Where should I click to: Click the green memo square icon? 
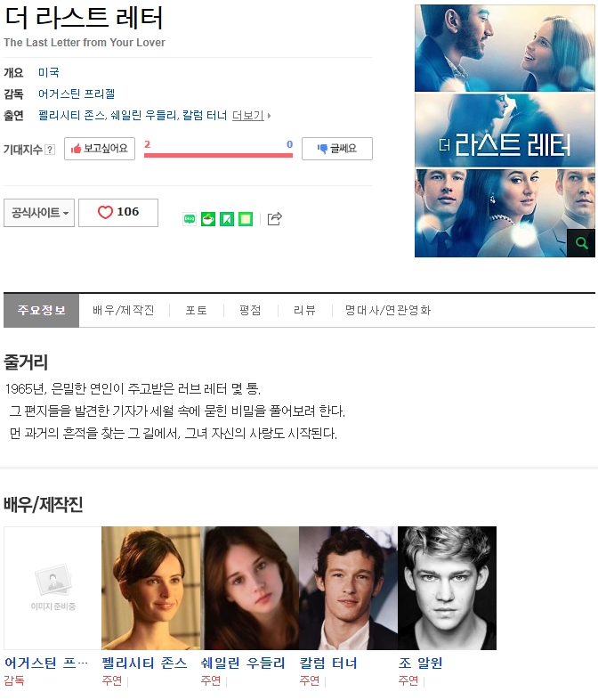(x=246, y=219)
